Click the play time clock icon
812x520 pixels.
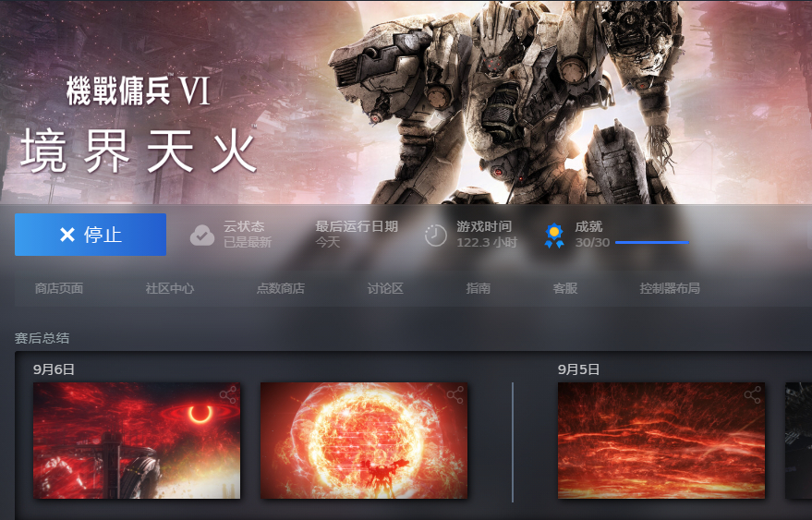tap(435, 236)
